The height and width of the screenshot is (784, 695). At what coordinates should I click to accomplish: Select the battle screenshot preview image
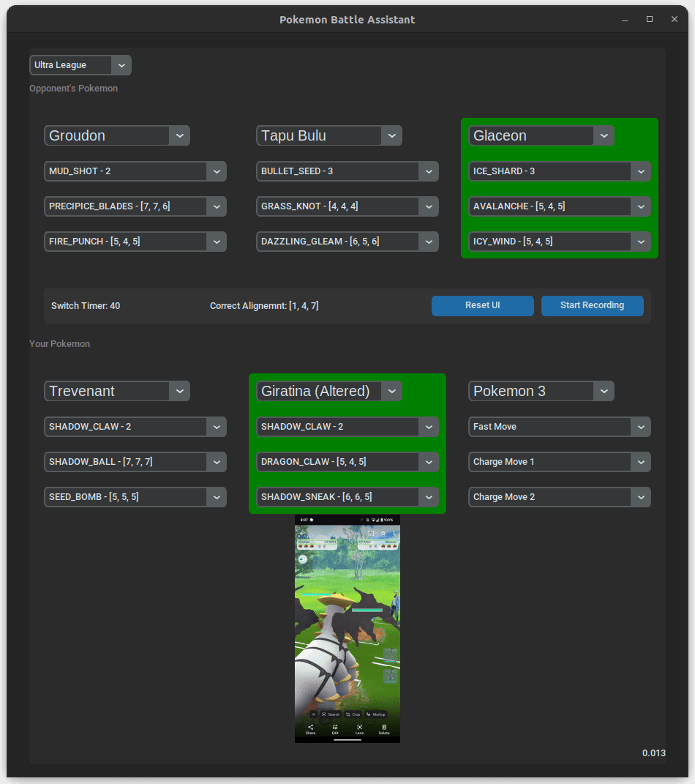[x=347, y=629]
